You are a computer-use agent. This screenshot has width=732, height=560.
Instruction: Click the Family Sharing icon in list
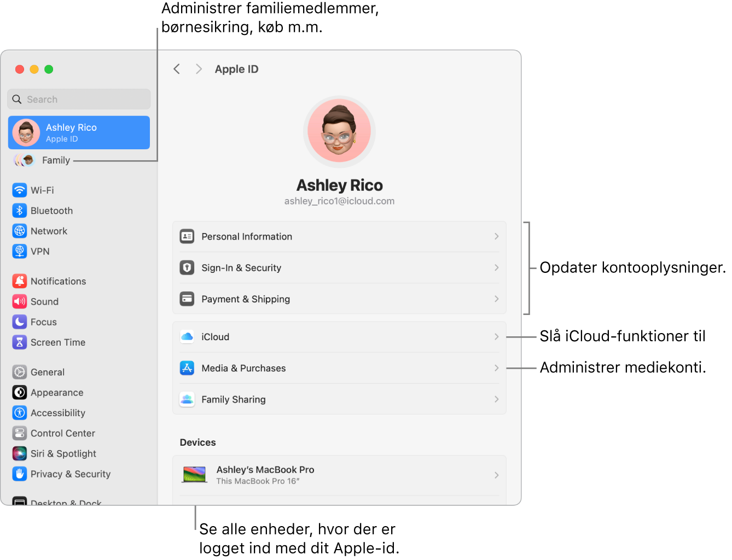pos(187,399)
